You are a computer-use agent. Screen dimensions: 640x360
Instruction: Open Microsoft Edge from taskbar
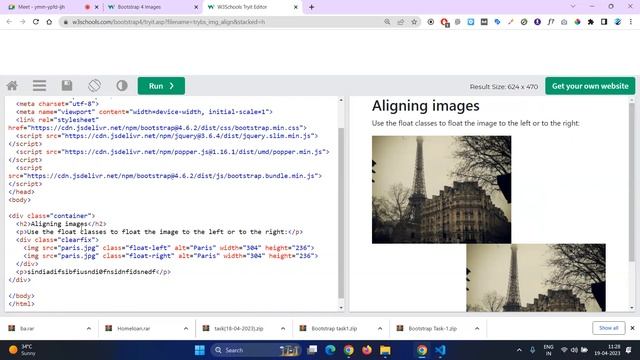coord(330,350)
